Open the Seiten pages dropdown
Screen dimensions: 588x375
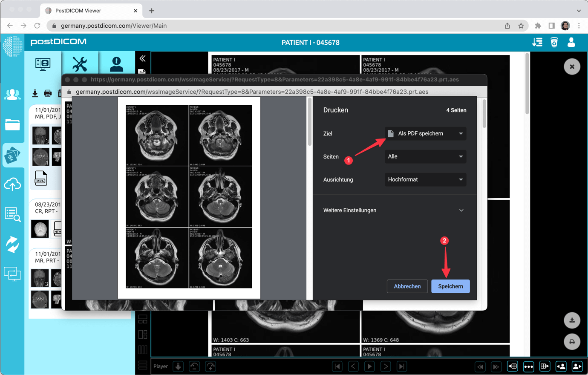425,156
